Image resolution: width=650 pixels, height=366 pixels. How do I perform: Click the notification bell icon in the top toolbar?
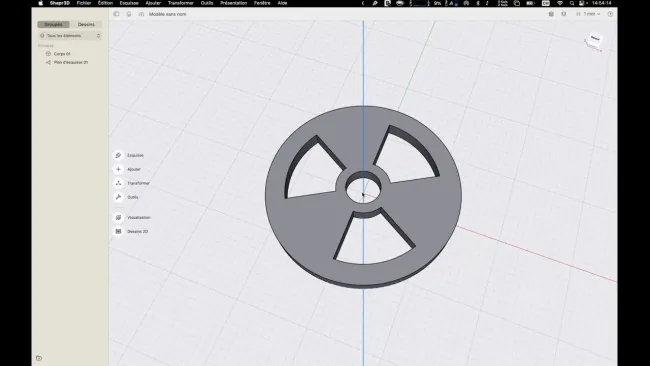pyautogui.click(x=129, y=14)
